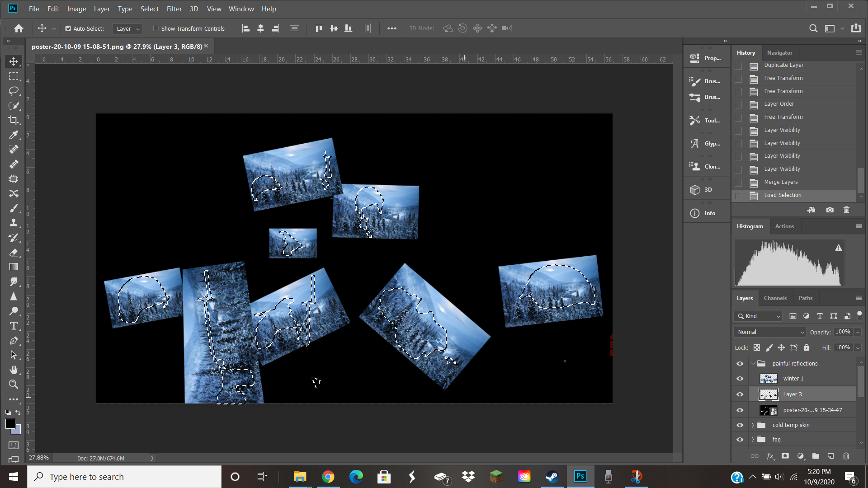This screenshot has width=868, height=488.
Task: Expand the cold temp skin group
Action: click(753, 425)
